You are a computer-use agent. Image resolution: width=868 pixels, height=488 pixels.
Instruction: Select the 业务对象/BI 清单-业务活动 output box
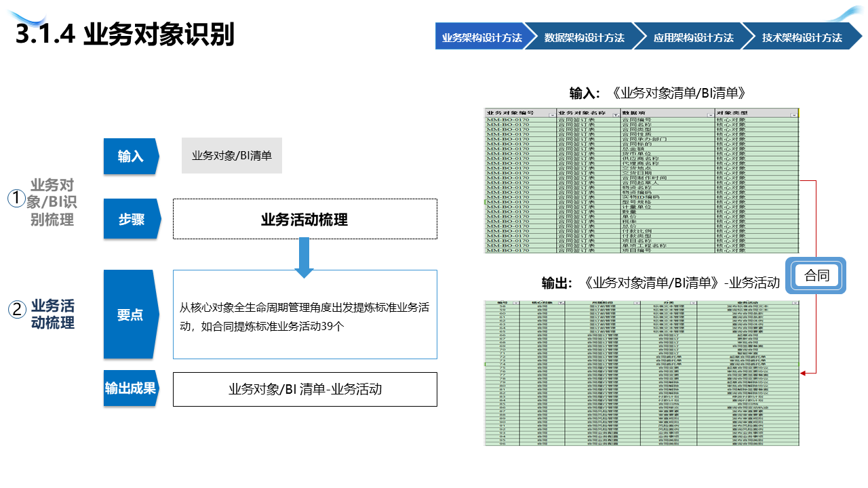(304, 389)
